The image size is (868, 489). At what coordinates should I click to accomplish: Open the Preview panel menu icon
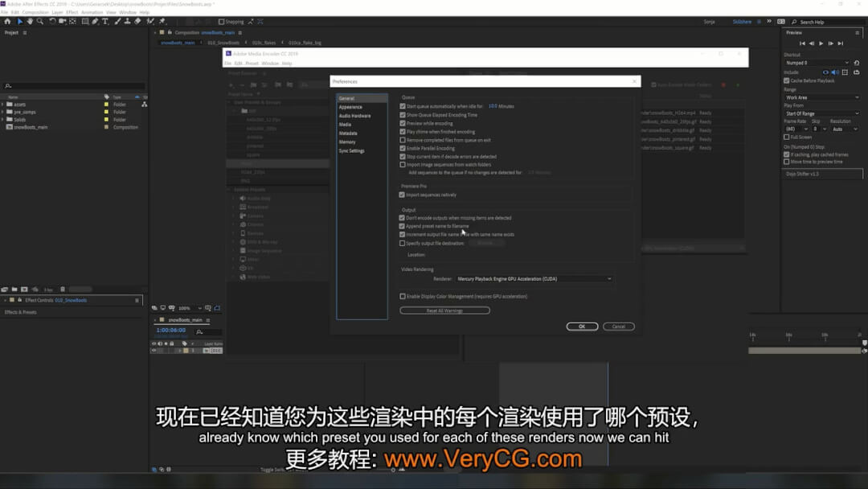click(858, 33)
